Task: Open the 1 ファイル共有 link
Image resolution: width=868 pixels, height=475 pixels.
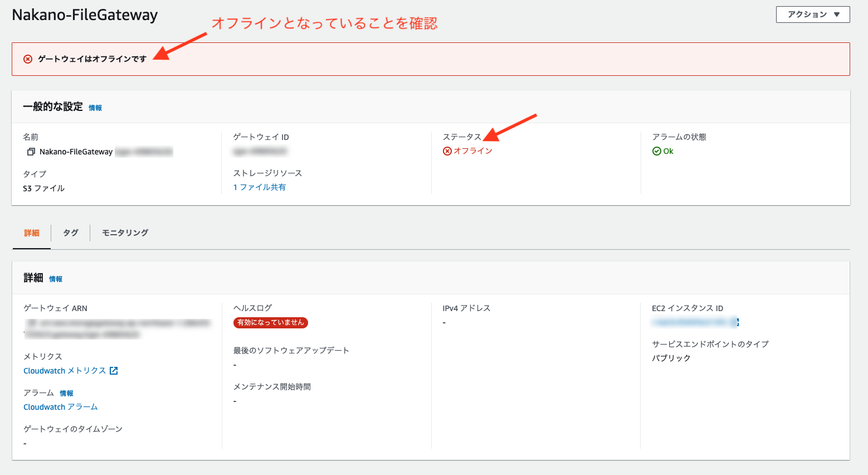Action: [260, 187]
